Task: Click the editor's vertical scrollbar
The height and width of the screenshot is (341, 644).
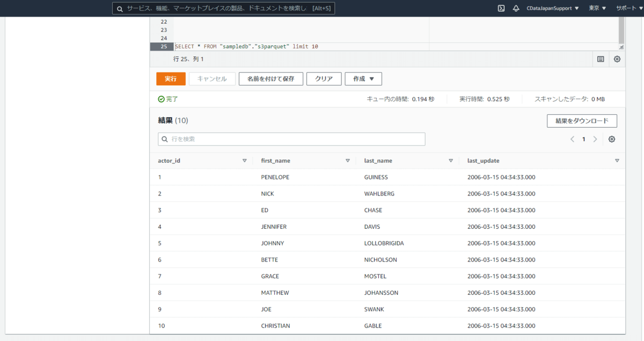Action: click(x=621, y=30)
